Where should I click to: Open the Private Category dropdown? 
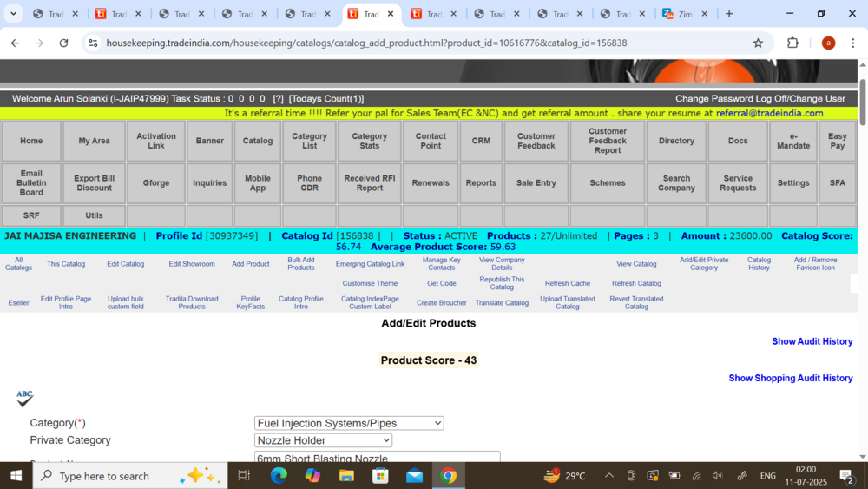323,440
